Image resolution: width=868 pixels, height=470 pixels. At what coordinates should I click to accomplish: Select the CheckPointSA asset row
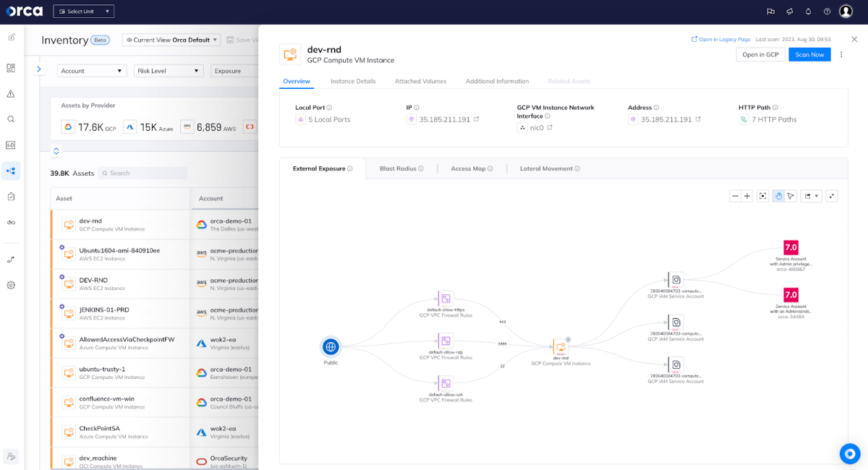coord(154,432)
